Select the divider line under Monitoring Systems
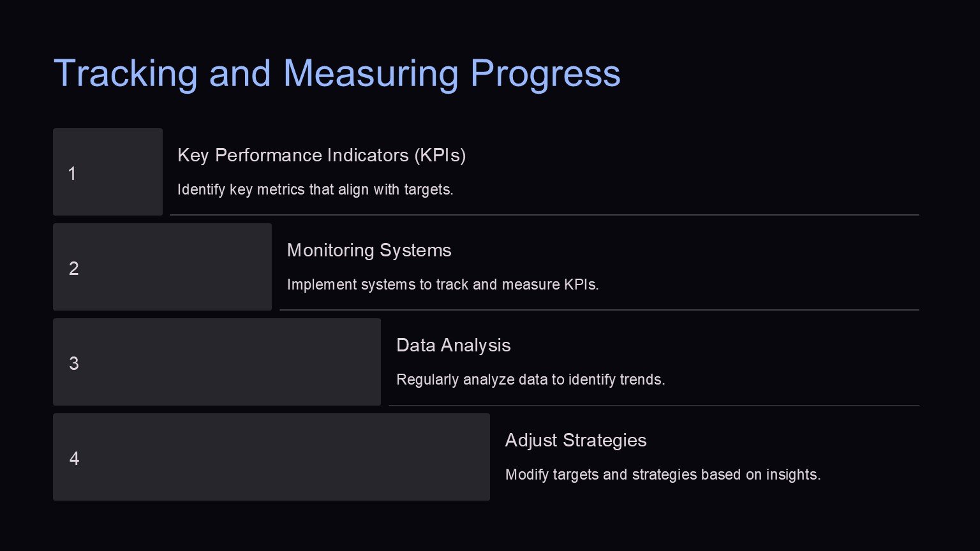 tap(599, 310)
